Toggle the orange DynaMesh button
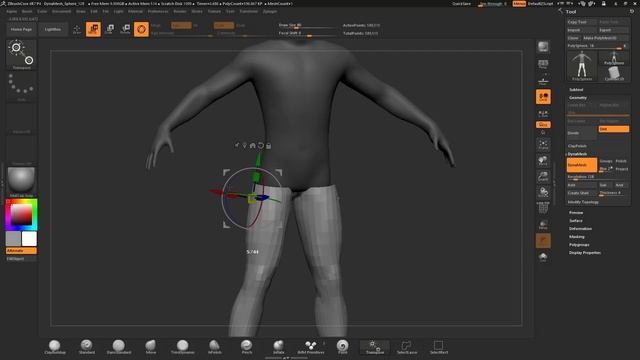Screen dimensions: 640x360 [582, 165]
